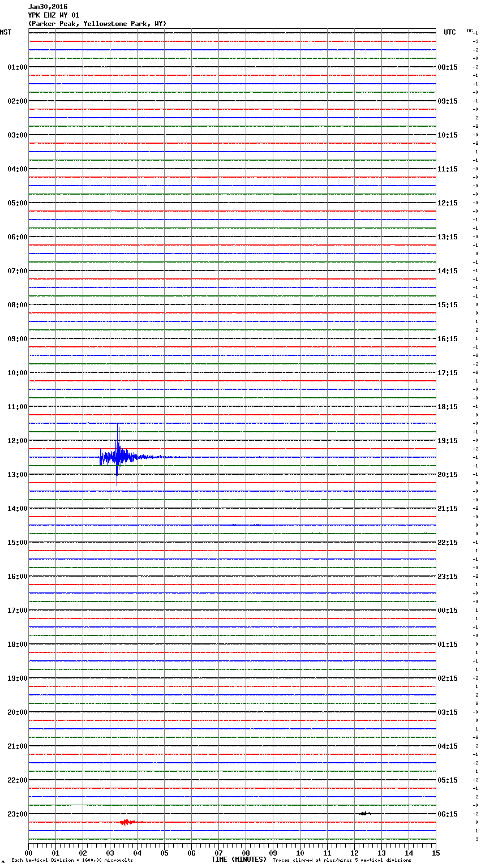Click the UTC timezone header

coord(449,32)
